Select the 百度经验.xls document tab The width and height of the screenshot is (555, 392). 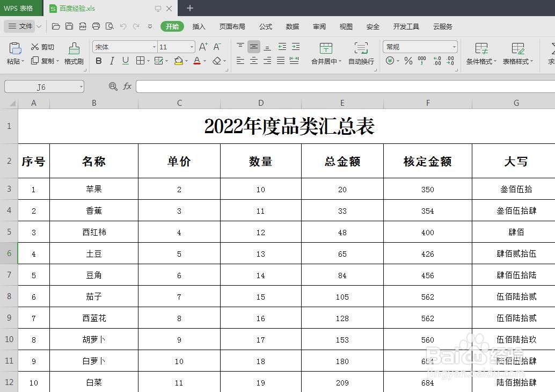pyautogui.click(x=110, y=8)
